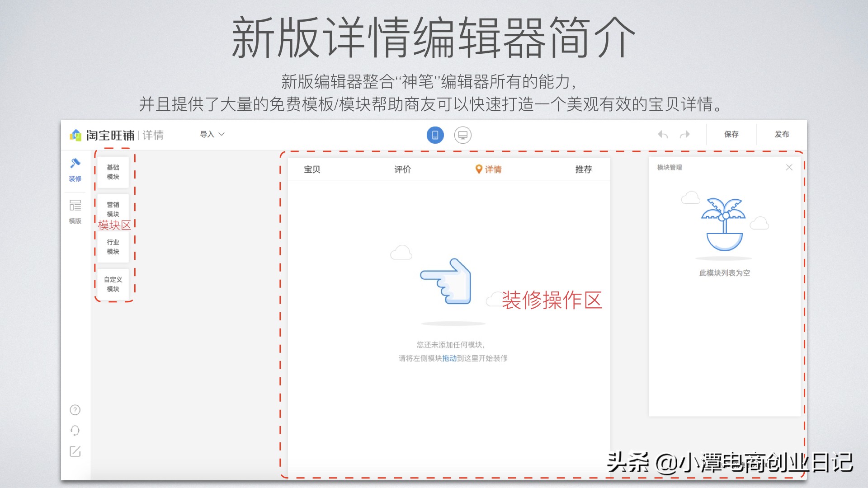Viewport: 868px width, 488px height.
Task: Open feedback with the pencil edit icon
Action: 75,451
